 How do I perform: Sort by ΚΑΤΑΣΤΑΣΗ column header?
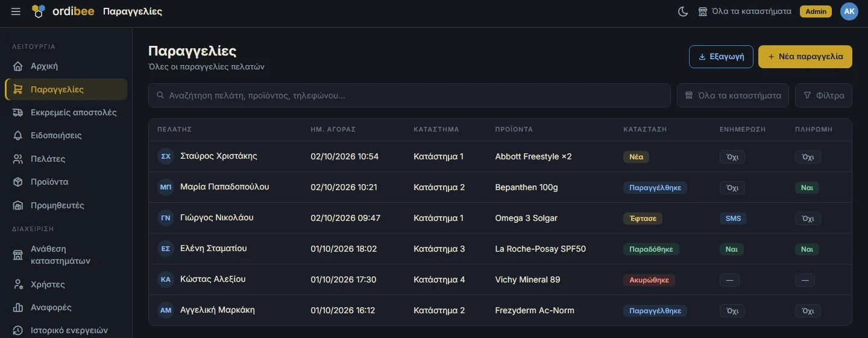pos(645,129)
